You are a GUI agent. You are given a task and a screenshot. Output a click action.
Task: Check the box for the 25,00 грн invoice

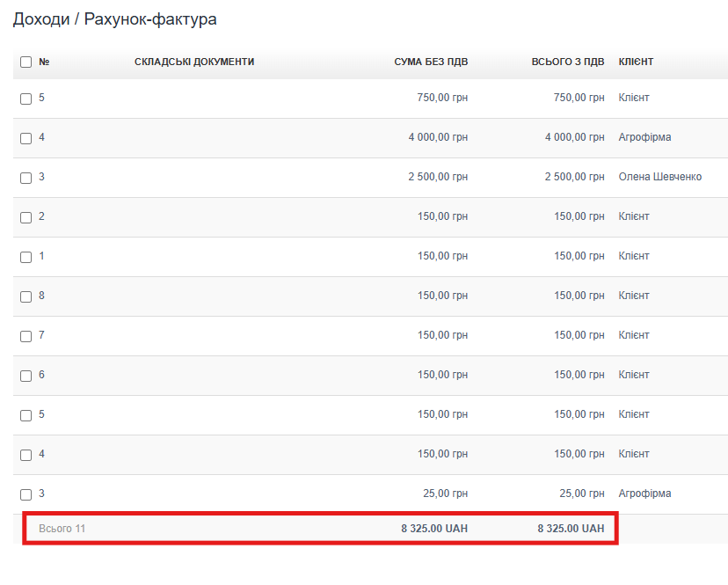pos(25,494)
